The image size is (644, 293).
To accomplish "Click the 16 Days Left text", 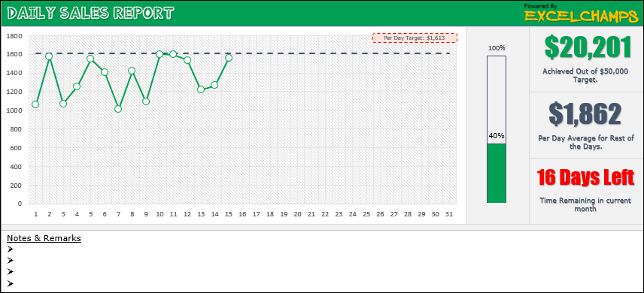I will pyautogui.click(x=585, y=178).
